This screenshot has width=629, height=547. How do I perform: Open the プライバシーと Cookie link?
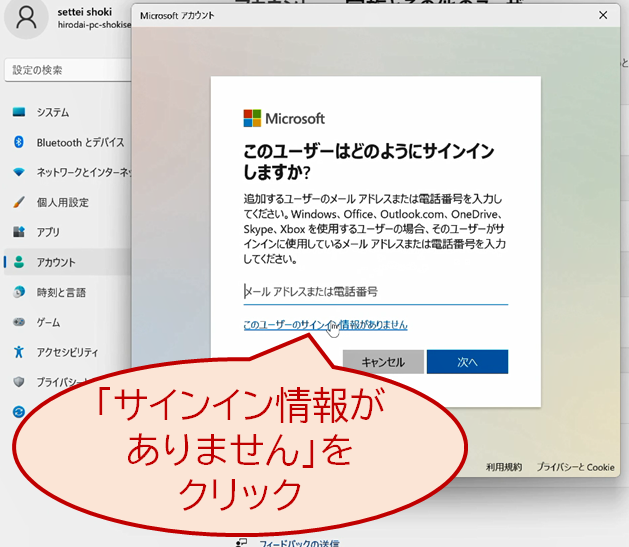point(576,467)
